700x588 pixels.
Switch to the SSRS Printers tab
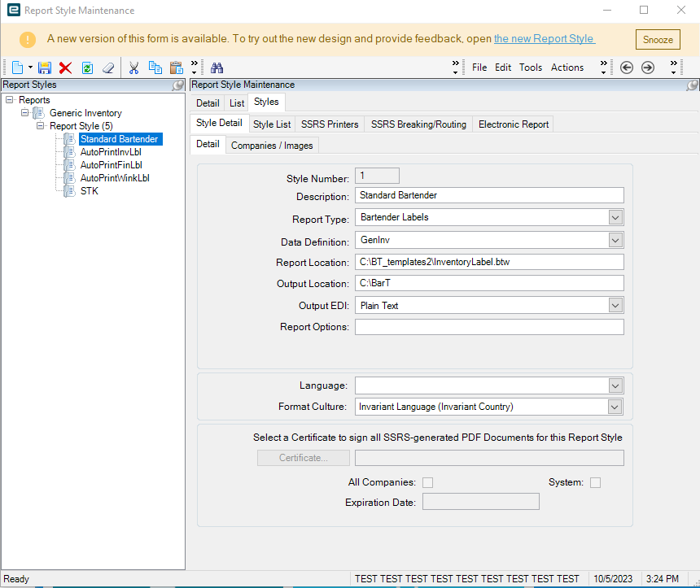329,124
